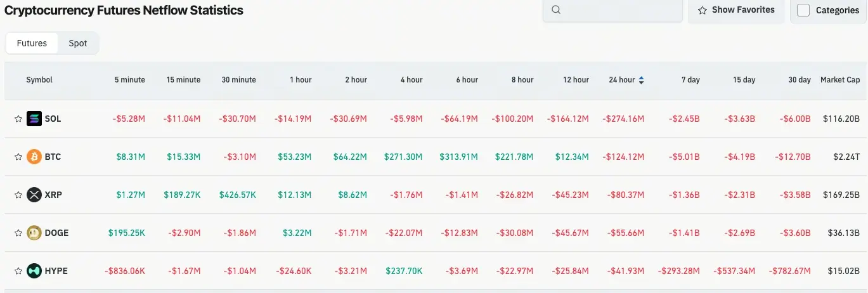Sort by the 24 hour column arrows
Viewport: 868px width, 293px height.
(x=641, y=80)
